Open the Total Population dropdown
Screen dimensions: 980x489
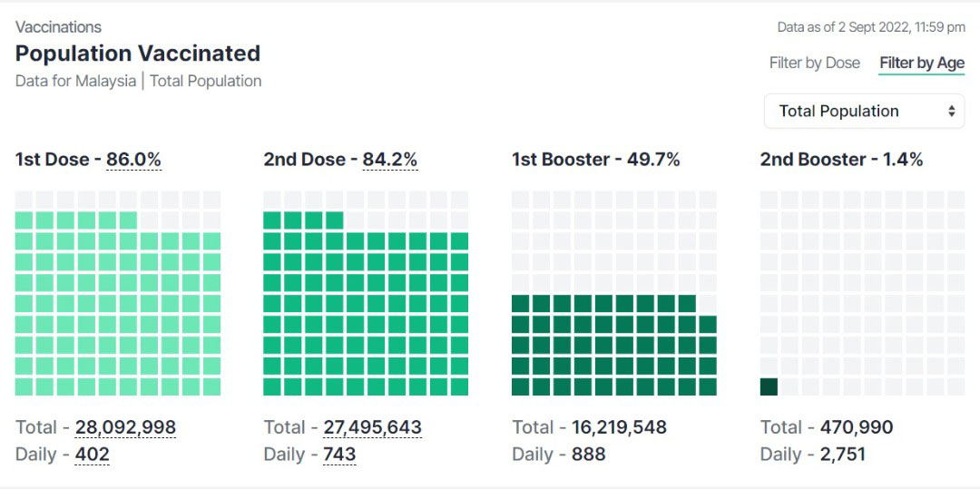864,112
